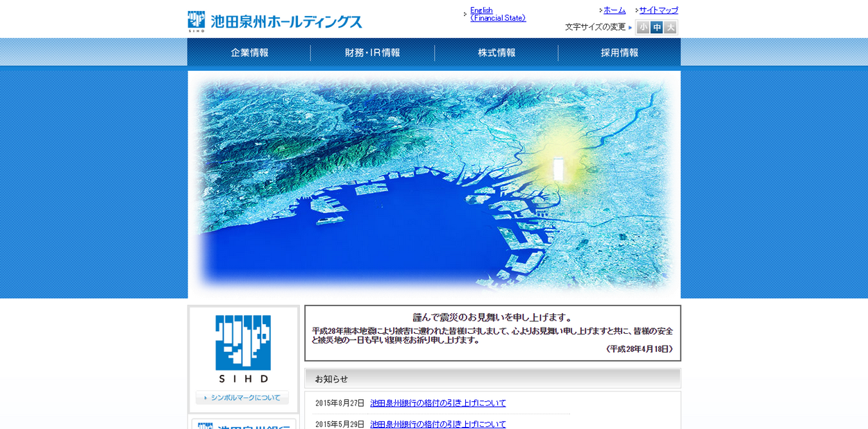Click the 池田泉州銀行 banner in the sidebar
Viewport: 868px width, 429px height.
[x=244, y=424]
